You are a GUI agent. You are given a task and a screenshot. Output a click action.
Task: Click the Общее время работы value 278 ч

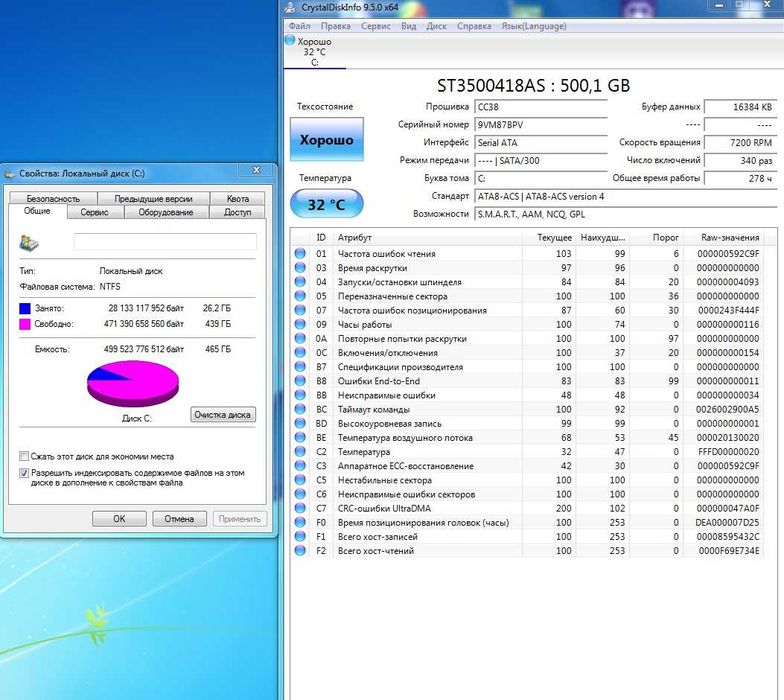tap(740, 178)
